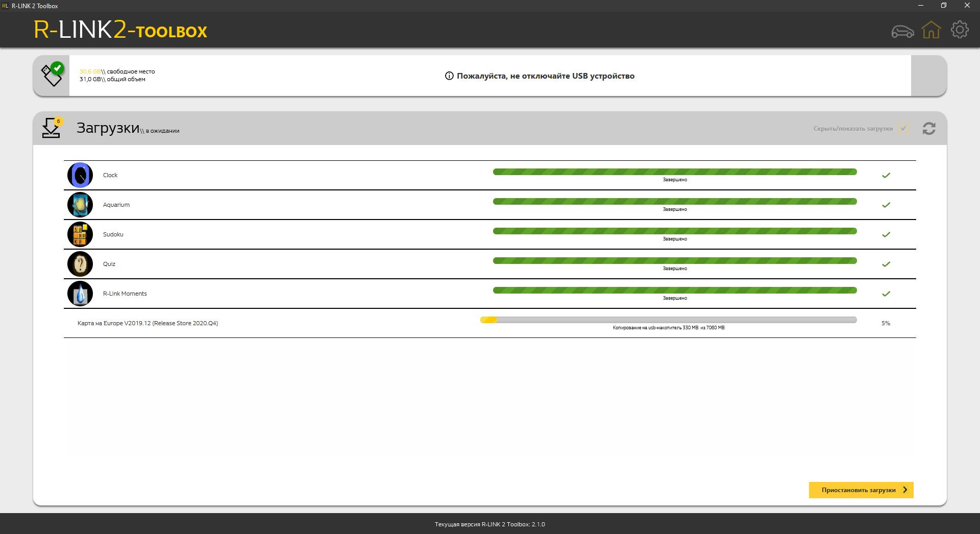Click the в ожидании status label
Screen dimensions: 980x534
click(x=162, y=131)
